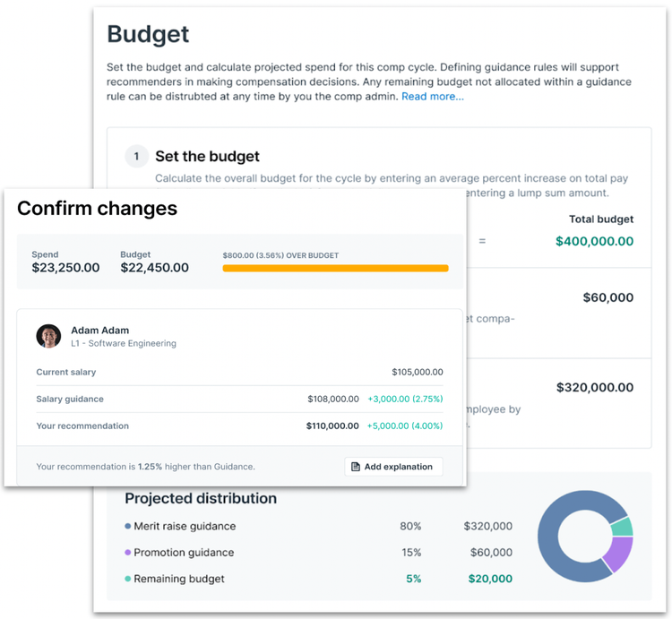This screenshot has width=672, height=619.
Task: Click the purple promotion segment of donut chart
Action: [620, 554]
